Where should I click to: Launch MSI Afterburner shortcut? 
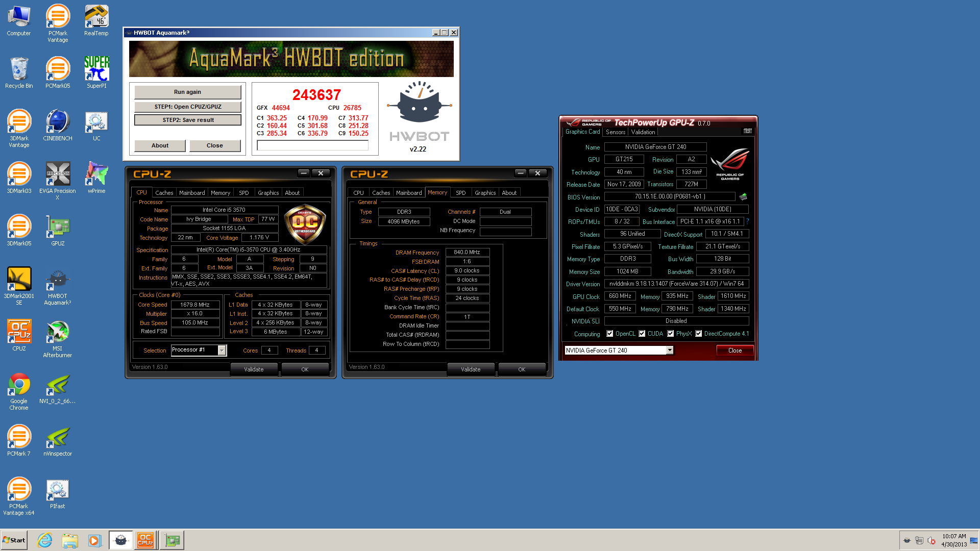pos(58,339)
